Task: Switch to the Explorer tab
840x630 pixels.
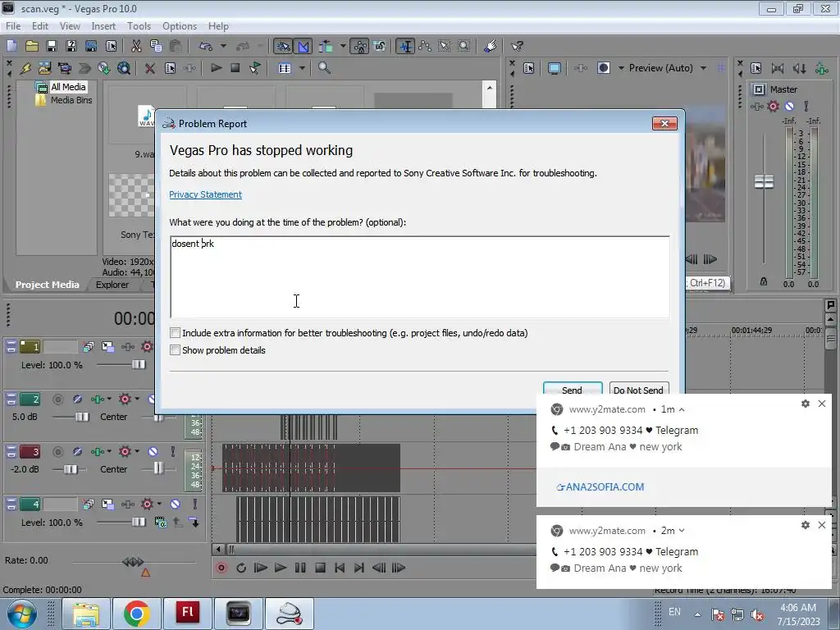Action: 112,285
